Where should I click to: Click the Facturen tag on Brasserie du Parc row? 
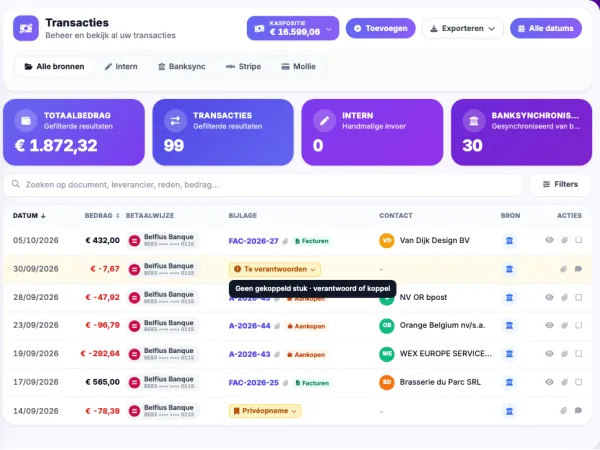[x=312, y=383]
